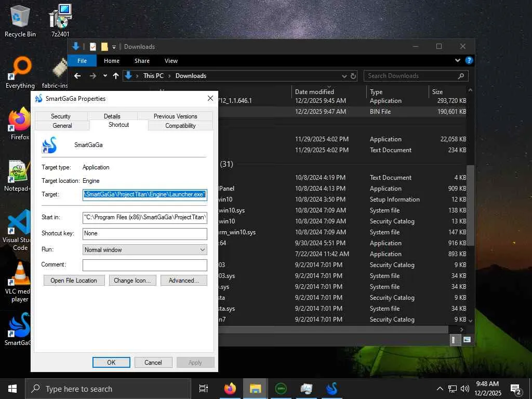
Task: Select the 7z2401 installer desktop icon
Action: (60, 20)
